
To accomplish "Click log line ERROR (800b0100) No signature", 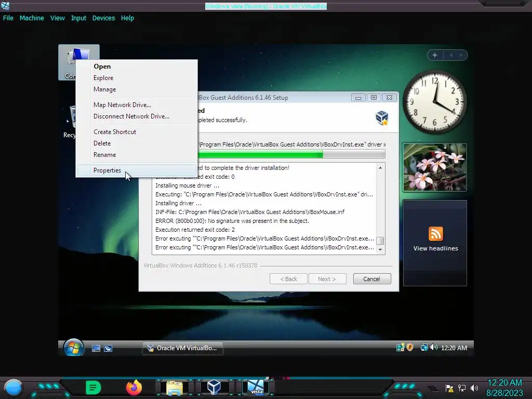I will pyautogui.click(x=232, y=221).
